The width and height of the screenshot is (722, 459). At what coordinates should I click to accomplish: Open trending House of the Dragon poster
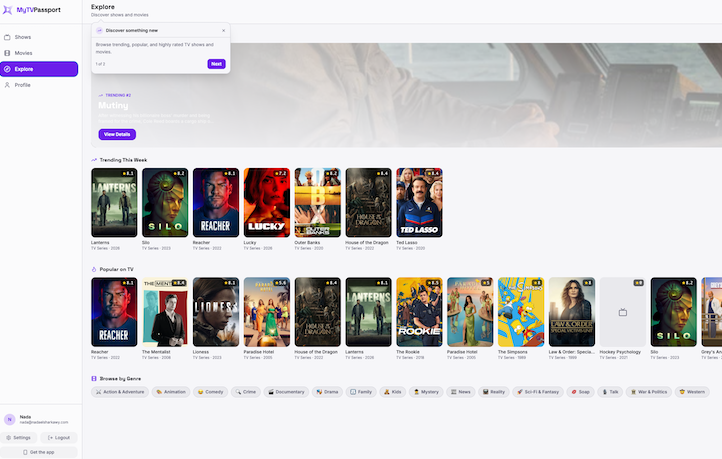(x=368, y=203)
